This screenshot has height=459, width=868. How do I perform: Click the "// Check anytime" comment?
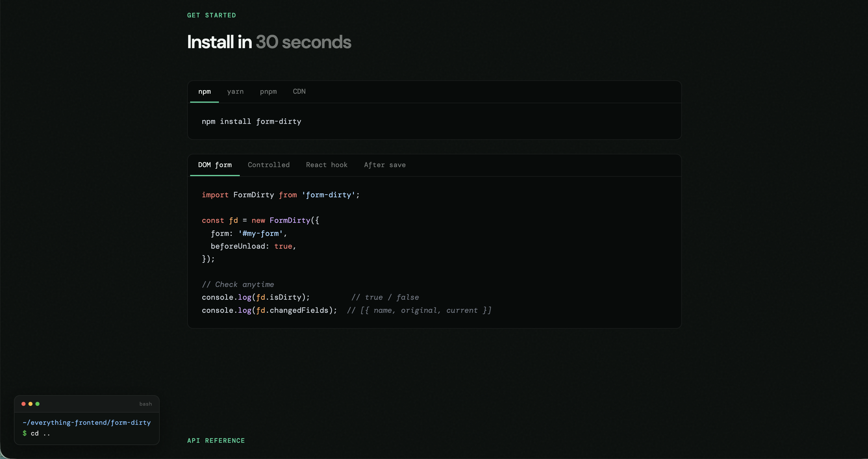[238, 285]
